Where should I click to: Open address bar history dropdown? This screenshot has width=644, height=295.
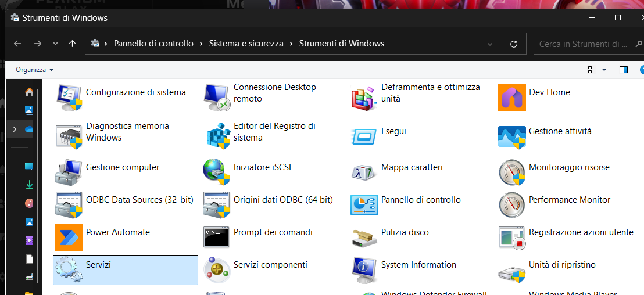click(489, 44)
